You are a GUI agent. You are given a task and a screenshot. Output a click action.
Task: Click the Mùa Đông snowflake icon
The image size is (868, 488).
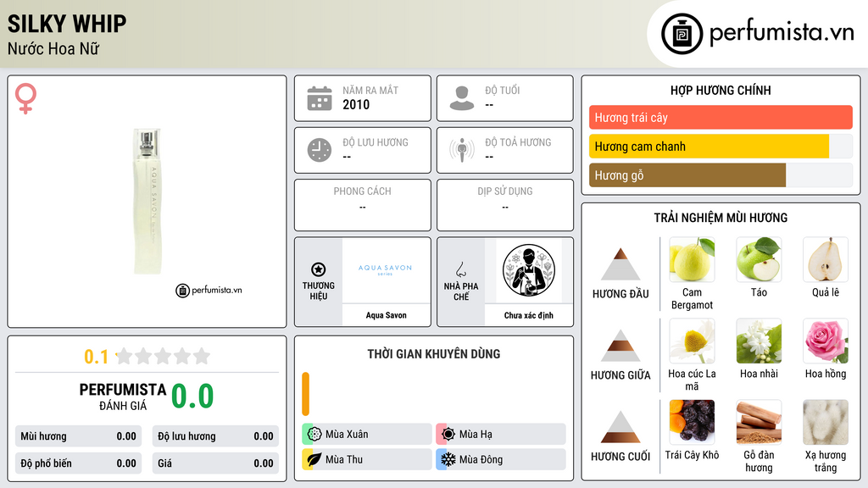coord(448,459)
